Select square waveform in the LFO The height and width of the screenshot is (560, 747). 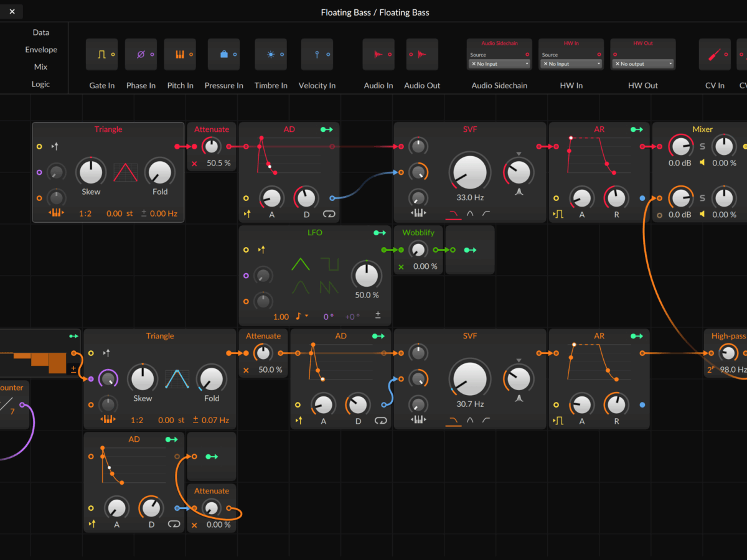coord(329,264)
